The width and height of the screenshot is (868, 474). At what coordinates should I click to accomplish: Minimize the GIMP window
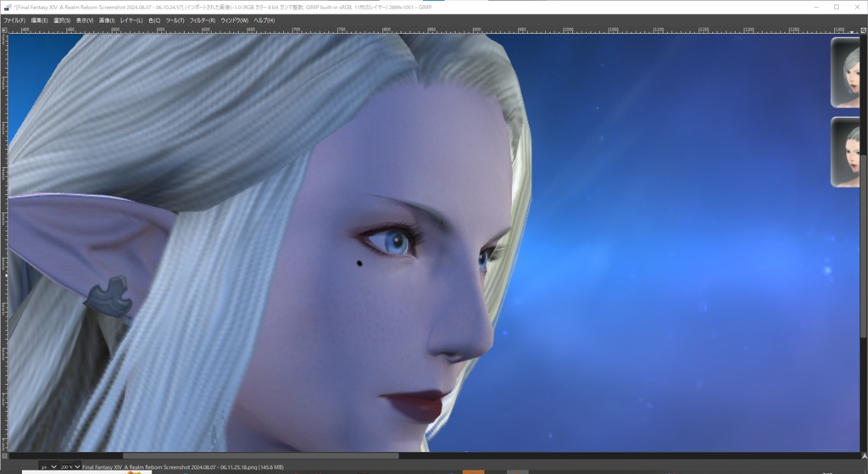(x=817, y=7)
